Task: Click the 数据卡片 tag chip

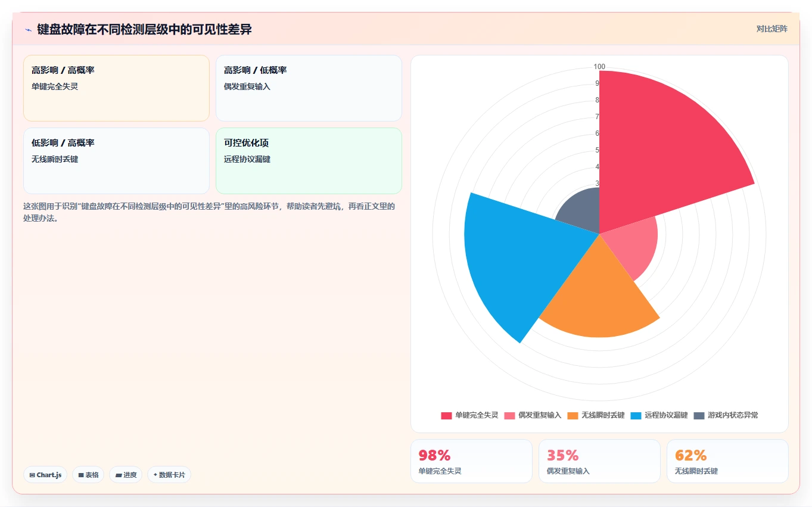Action: tap(169, 475)
